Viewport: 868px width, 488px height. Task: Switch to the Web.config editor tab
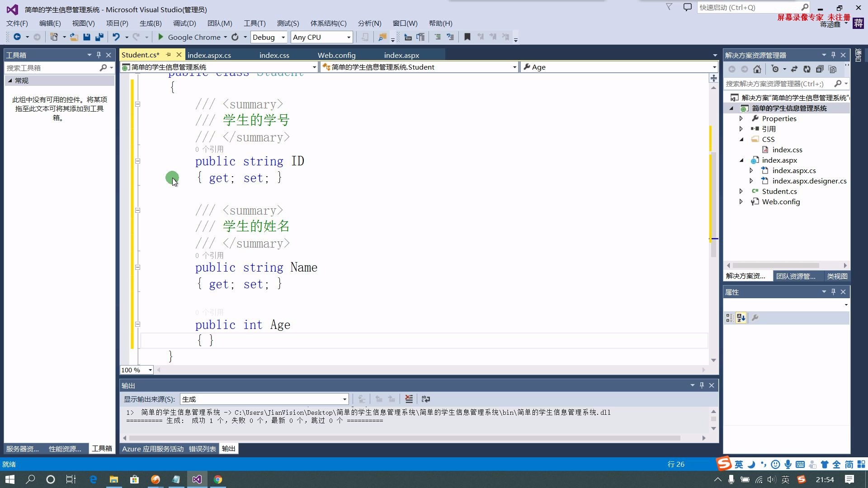pyautogui.click(x=336, y=55)
